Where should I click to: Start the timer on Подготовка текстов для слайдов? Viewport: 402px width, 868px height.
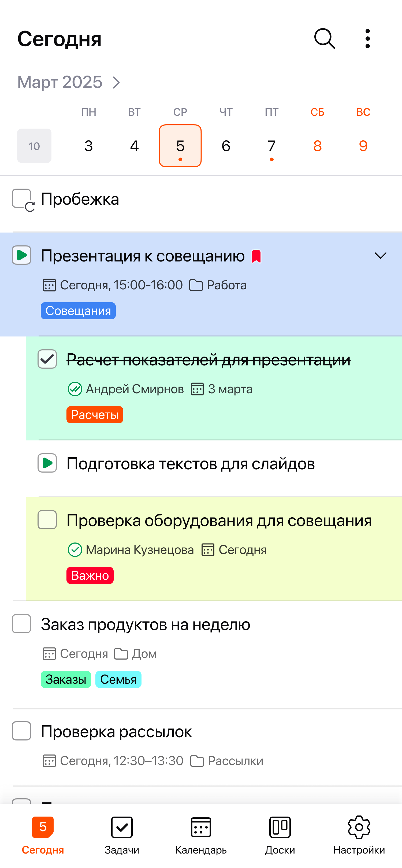point(47,463)
